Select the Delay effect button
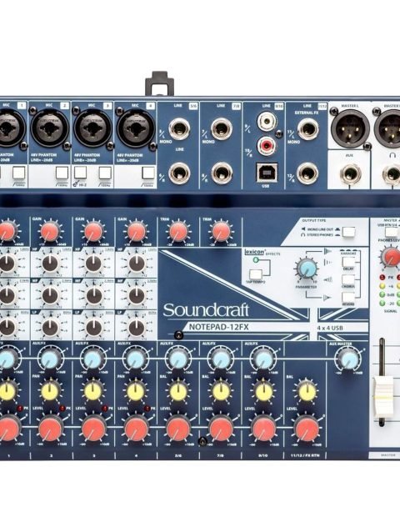The image size is (400, 532). [348, 262]
